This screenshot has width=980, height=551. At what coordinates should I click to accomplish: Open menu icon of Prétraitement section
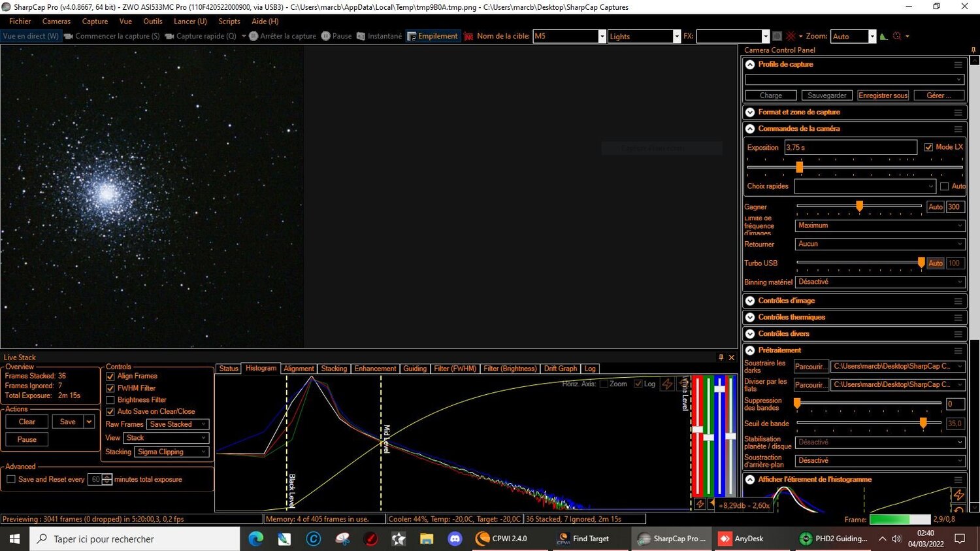click(x=958, y=350)
